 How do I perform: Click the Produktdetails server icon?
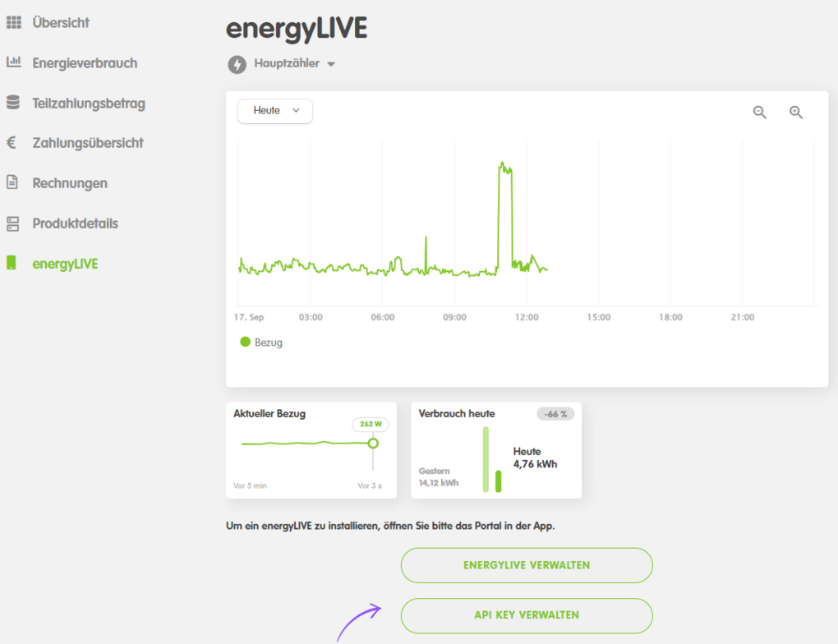pyautogui.click(x=12, y=223)
